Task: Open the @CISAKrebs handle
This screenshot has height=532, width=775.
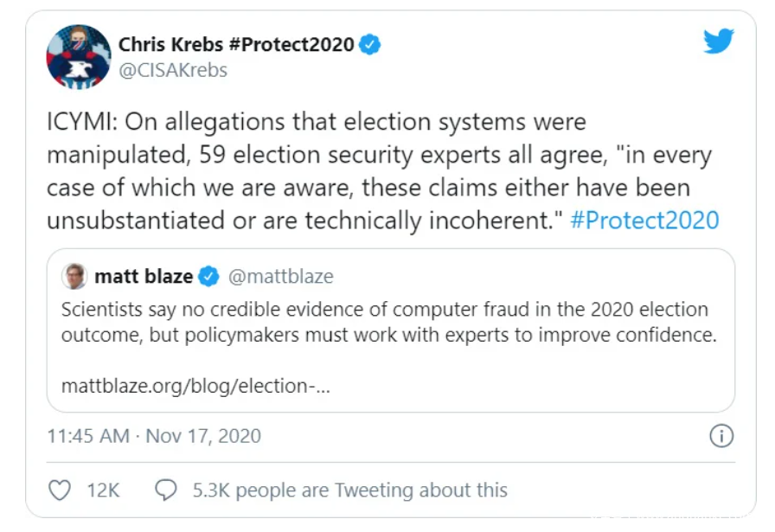Action: coord(173,71)
